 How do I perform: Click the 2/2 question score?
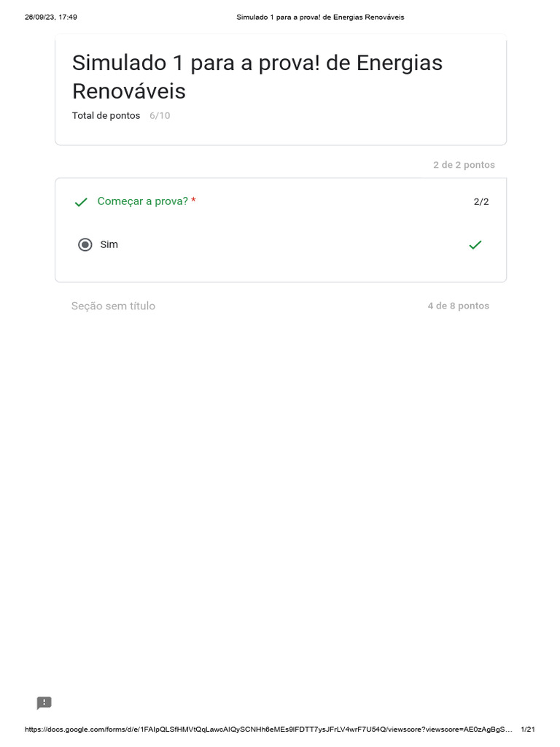click(481, 202)
